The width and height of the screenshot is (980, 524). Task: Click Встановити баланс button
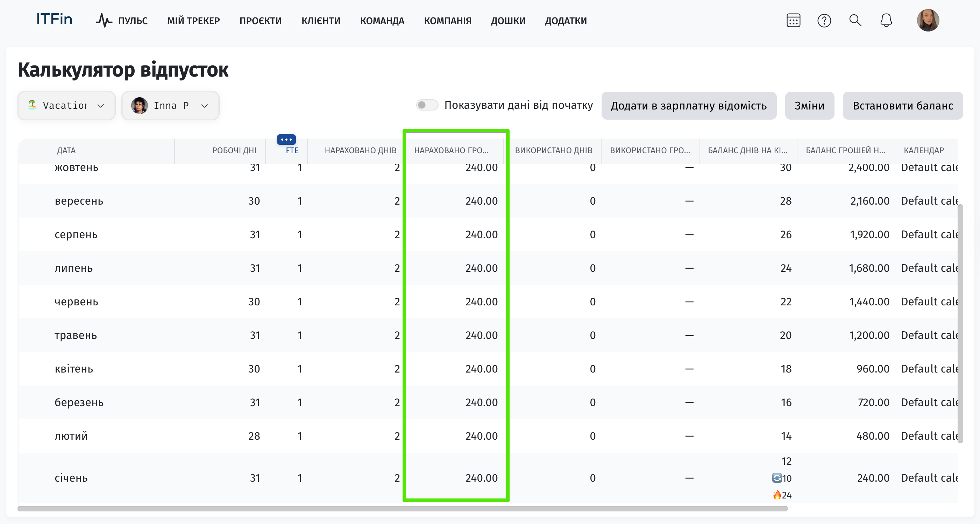(x=902, y=106)
